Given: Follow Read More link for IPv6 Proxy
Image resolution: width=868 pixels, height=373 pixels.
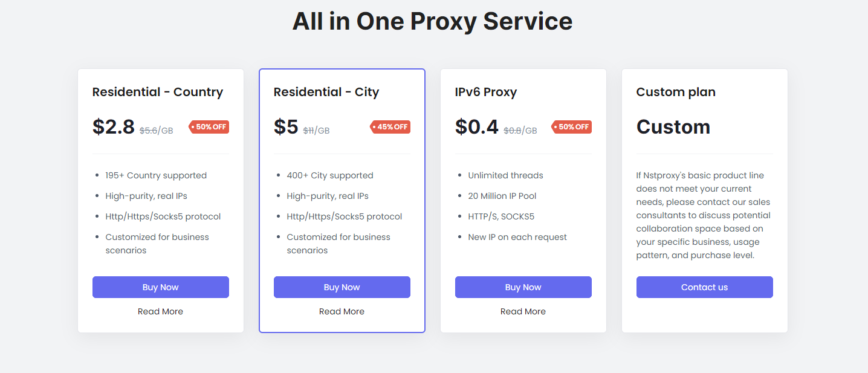Looking at the screenshot, I should pyautogui.click(x=523, y=311).
